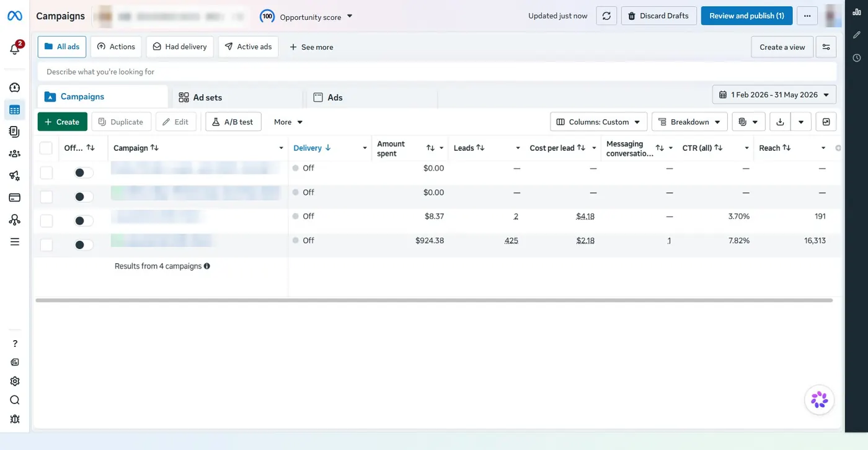Open Billing card icon
The height and width of the screenshot is (450, 868).
tap(15, 197)
